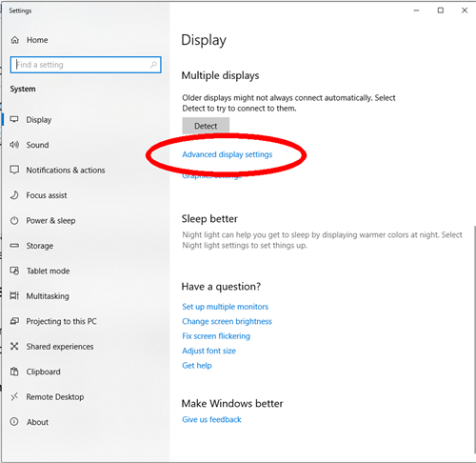Open Advanced display settings link
The width and height of the screenshot is (476, 463).
click(228, 154)
